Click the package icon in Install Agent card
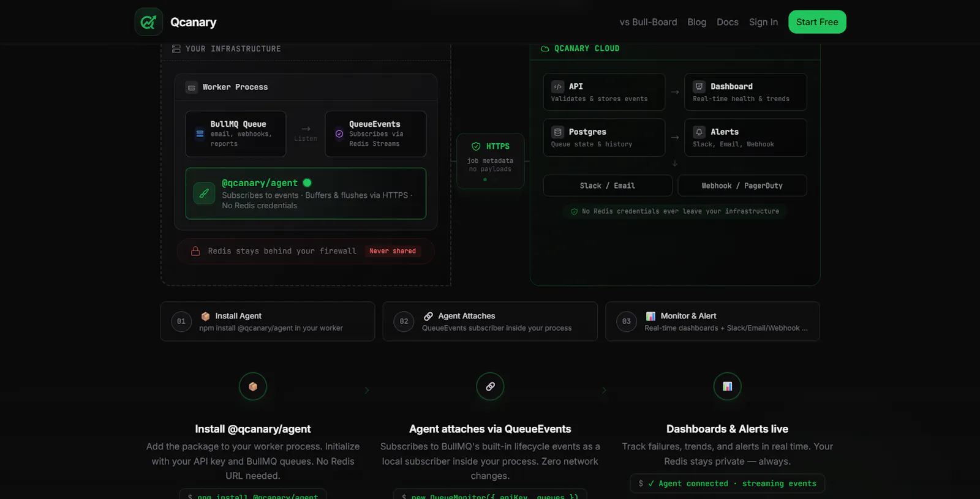The image size is (980, 499). tap(205, 317)
